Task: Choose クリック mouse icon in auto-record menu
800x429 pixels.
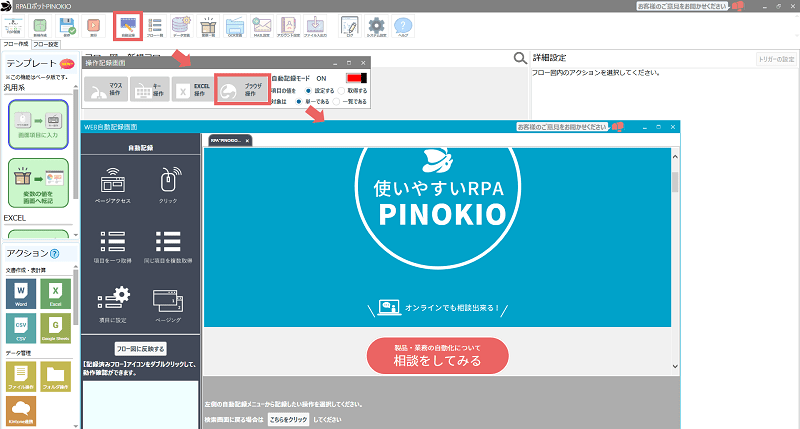Action: (x=168, y=185)
